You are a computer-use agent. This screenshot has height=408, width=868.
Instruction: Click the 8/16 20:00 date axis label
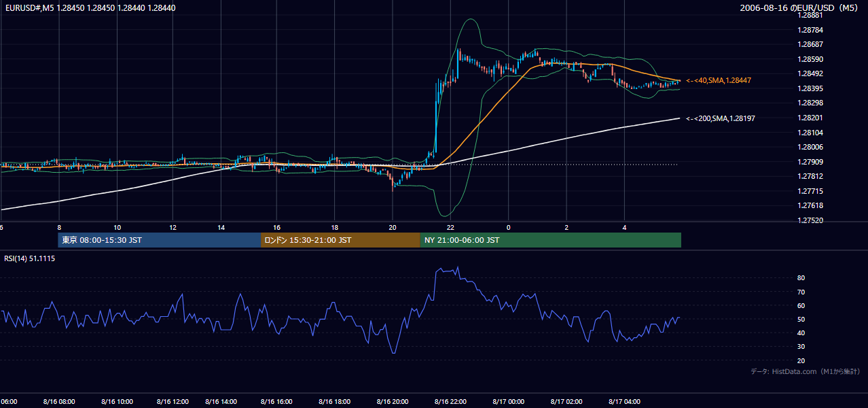[x=392, y=402]
